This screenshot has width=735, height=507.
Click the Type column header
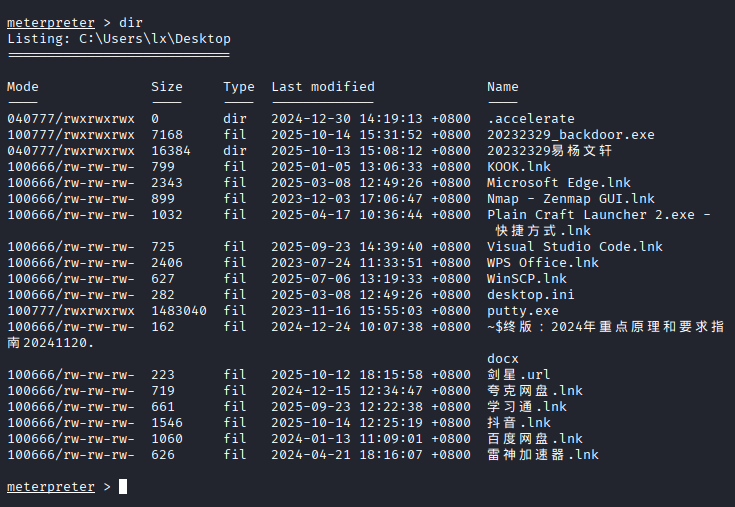point(239,87)
